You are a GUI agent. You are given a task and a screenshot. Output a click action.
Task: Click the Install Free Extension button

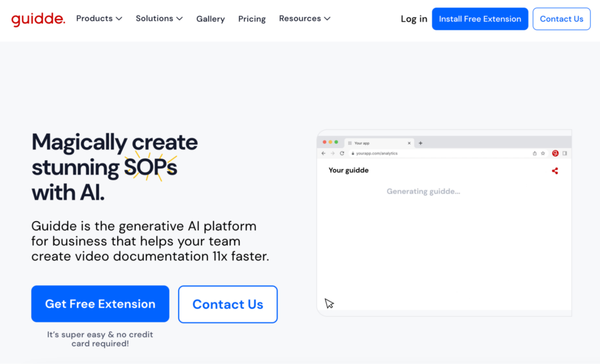pyautogui.click(x=480, y=19)
